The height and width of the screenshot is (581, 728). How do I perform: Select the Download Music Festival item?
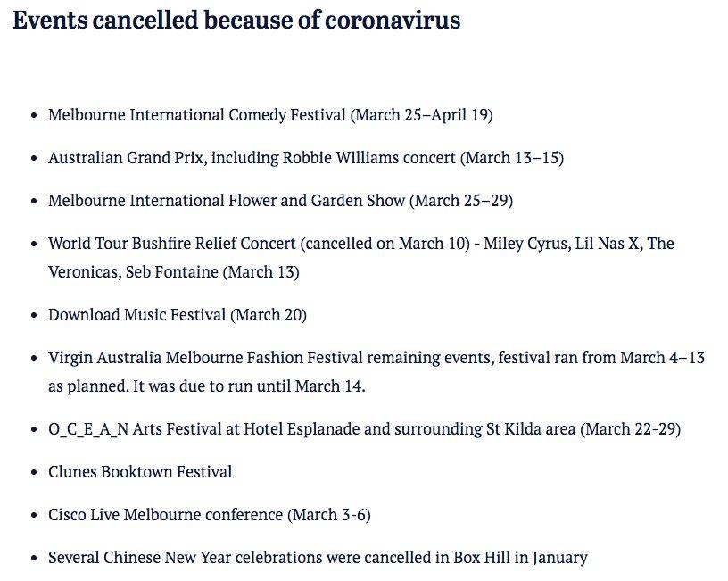178,315
